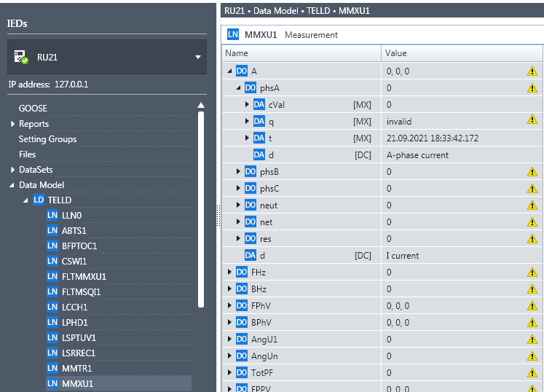The height and width of the screenshot is (392, 544).
Task: Click the Value column header
Action: click(396, 53)
